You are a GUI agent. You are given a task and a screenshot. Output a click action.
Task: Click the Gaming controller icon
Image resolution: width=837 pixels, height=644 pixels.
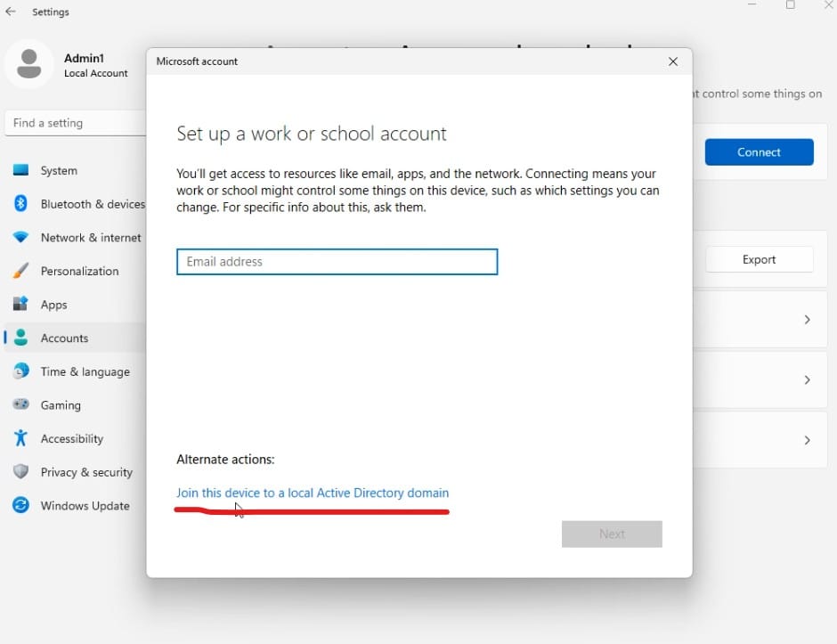click(x=20, y=404)
